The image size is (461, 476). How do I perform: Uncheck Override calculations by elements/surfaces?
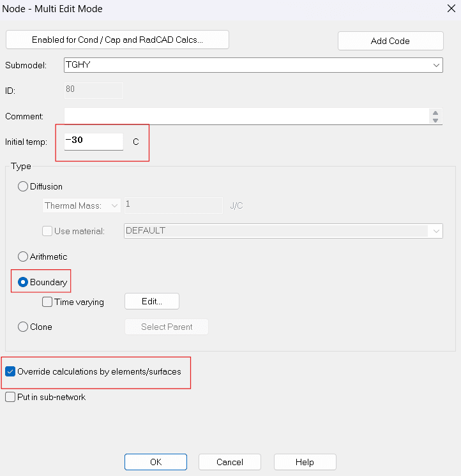10,371
